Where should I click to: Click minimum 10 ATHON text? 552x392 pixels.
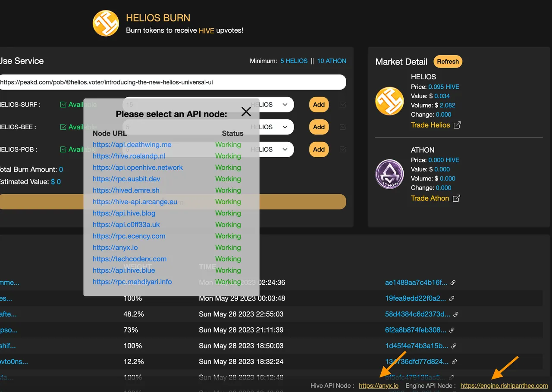click(x=332, y=61)
